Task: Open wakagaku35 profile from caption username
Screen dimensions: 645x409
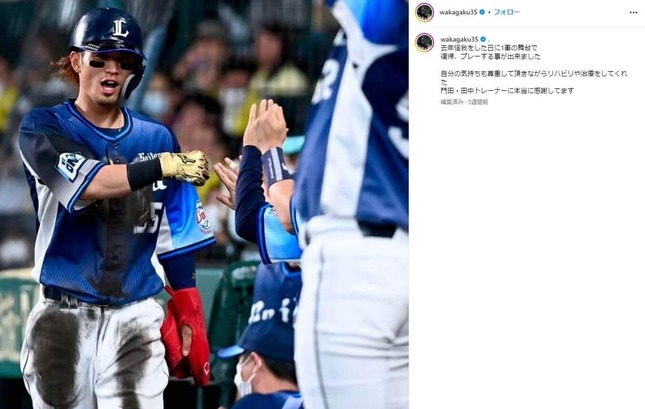Action: click(x=459, y=40)
